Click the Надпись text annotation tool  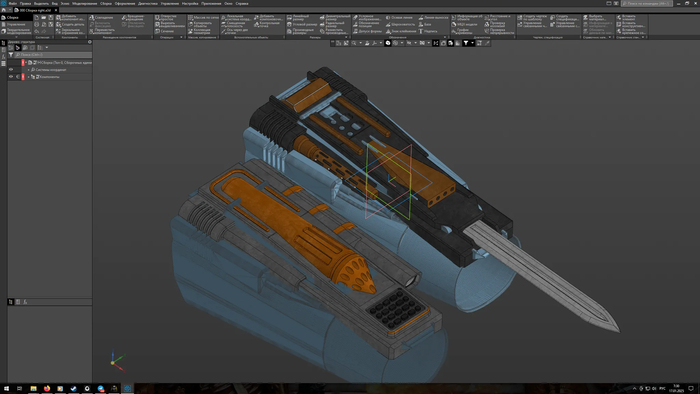tap(428, 31)
